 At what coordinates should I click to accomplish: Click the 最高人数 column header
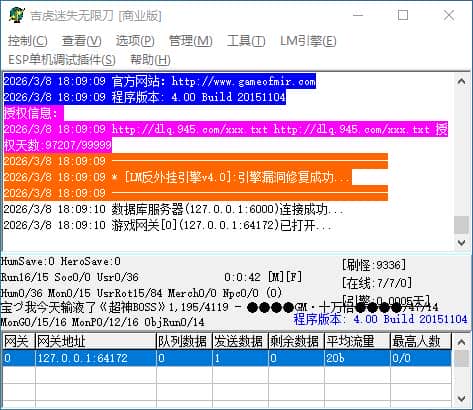pos(421,341)
